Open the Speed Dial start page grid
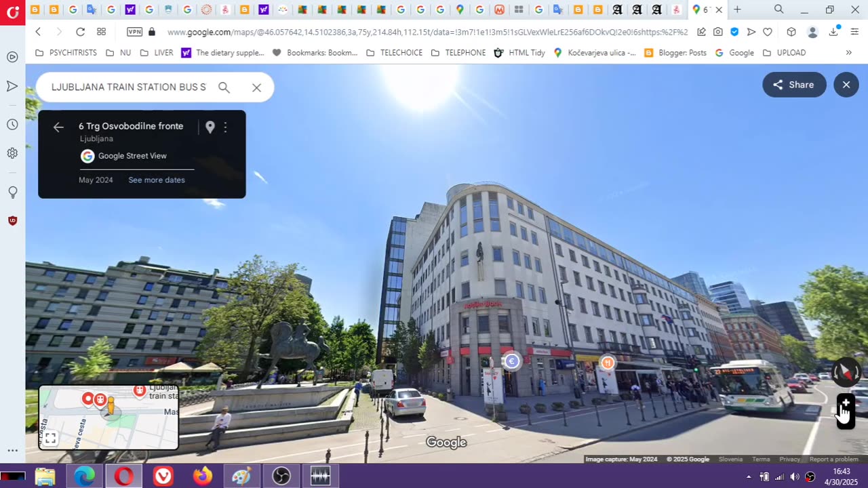This screenshot has height=488, width=868. [x=101, y=32]
